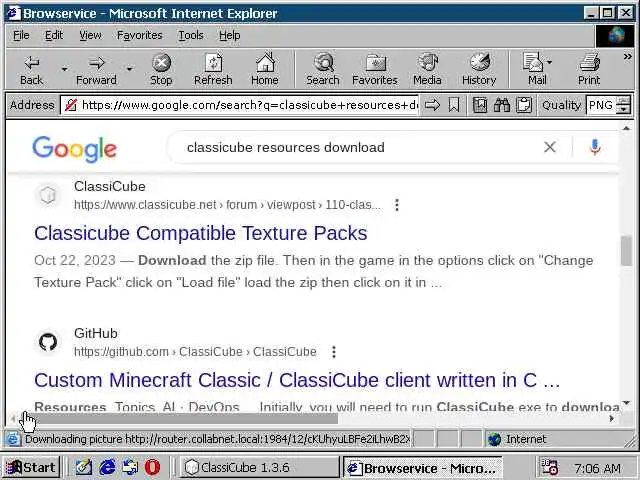Image resolution: width=640 pixels, height=480 pixels.
Task: Reload the page using Refresh
Action: (213, 70)
